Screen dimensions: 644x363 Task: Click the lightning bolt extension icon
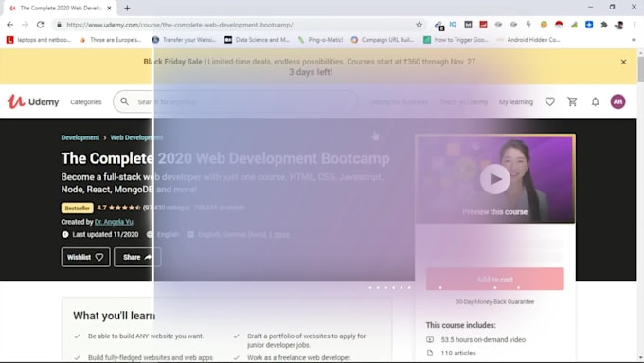[x=528, y=25]
